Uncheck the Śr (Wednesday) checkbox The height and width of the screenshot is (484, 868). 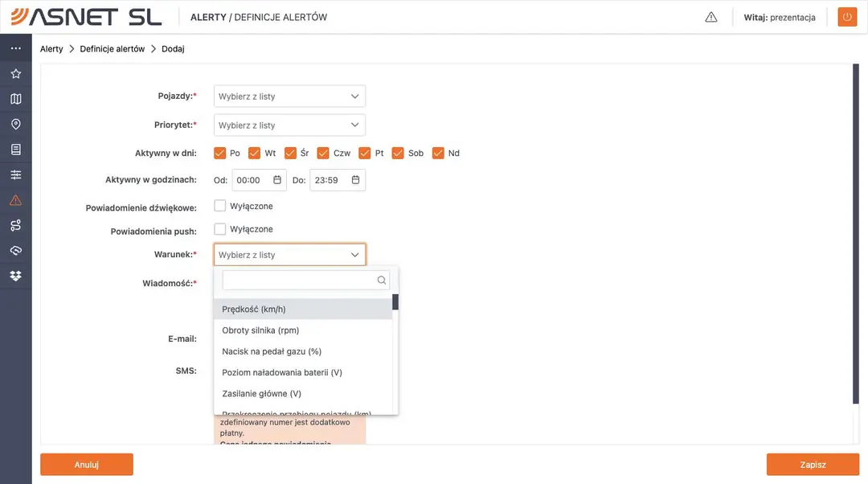pos(291,153)
